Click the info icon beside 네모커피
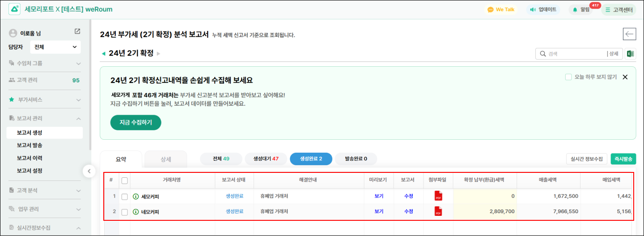The image size is (644, 236). click(136, 212)
